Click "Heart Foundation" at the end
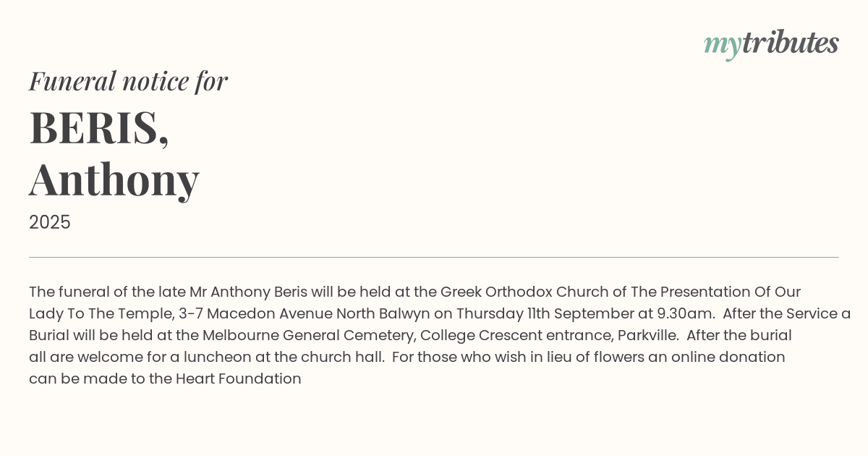Viewport: 868px width, 456px height. (x=238, y=379)
